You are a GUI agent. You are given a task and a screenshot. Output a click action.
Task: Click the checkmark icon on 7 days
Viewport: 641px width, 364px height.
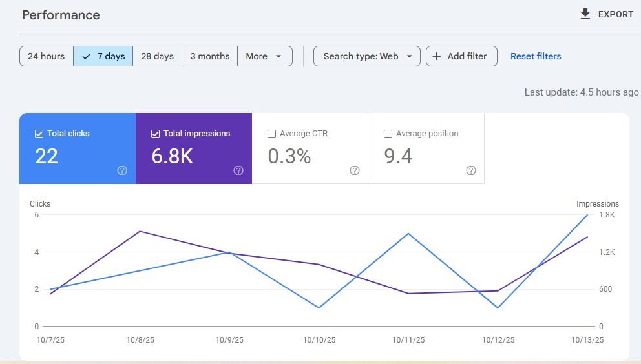(x=86, y=56)
